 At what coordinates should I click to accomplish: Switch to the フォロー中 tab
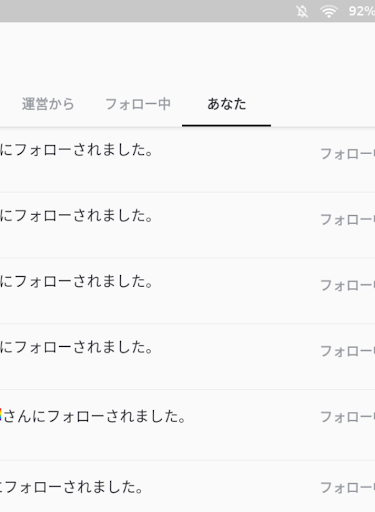tap(138, 104)
